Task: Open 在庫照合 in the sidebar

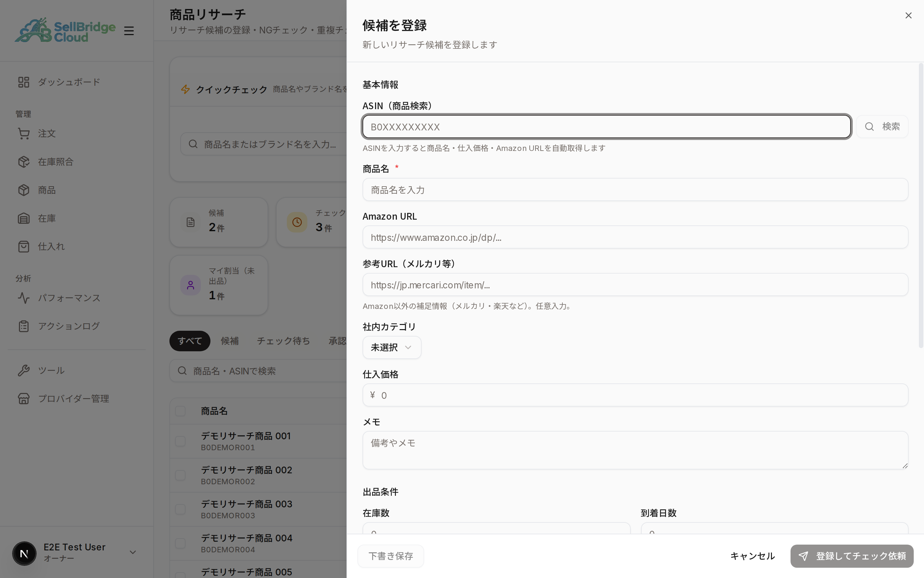Action: (x=76, y=162)
